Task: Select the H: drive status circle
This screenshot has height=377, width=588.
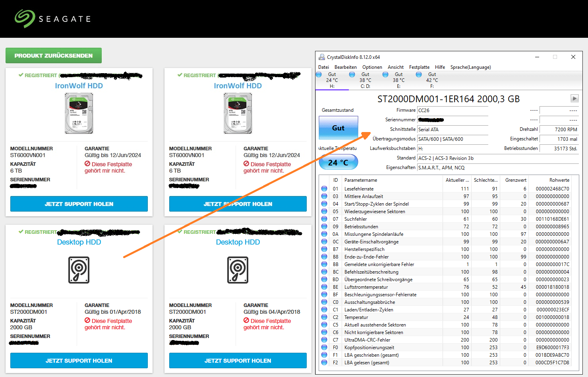Action: coord(319,74)
